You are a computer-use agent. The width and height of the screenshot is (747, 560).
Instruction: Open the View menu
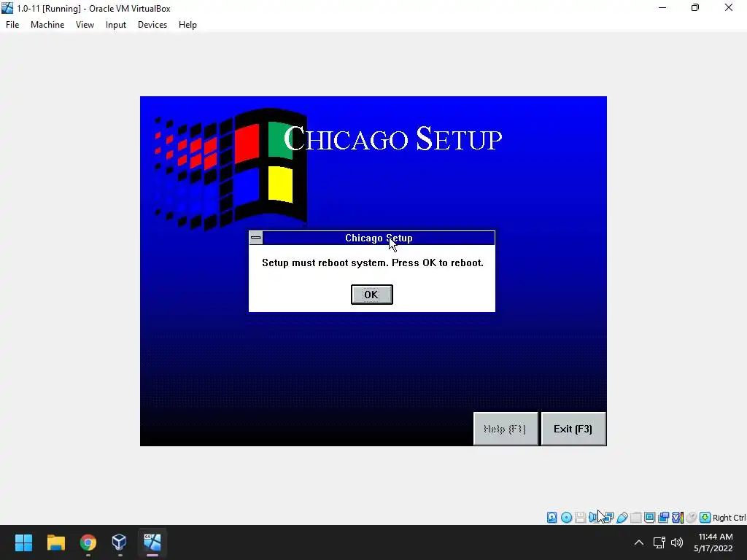(x=85, y=25)
